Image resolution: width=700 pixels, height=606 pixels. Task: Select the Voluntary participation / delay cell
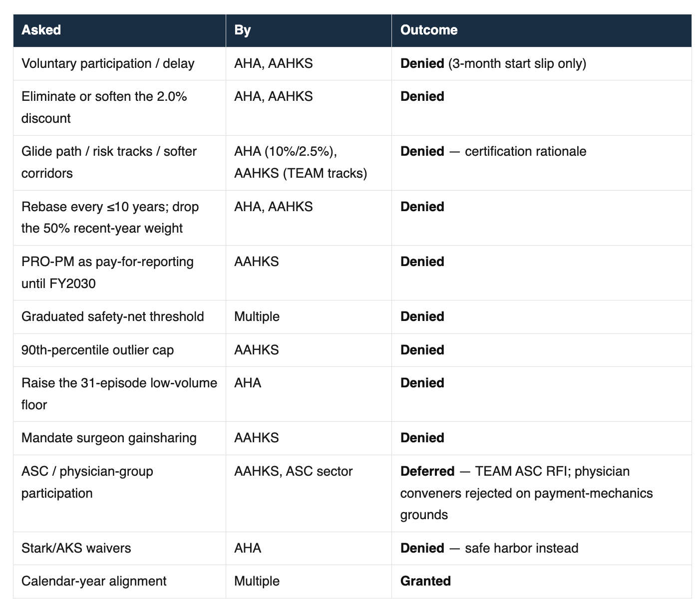(119, 63)
